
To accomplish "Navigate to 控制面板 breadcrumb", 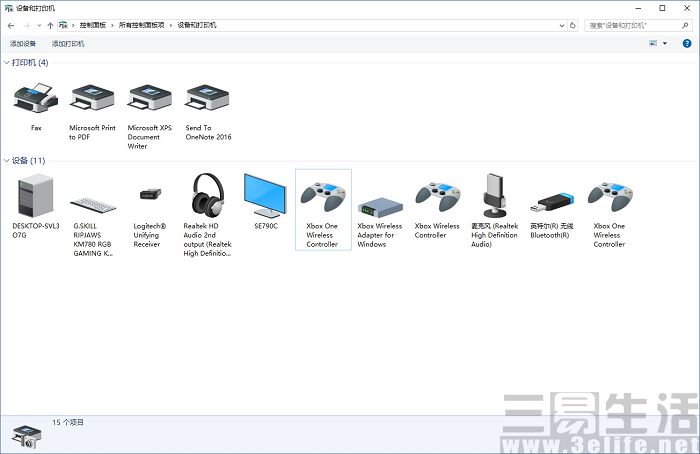I will pos(92,25).
